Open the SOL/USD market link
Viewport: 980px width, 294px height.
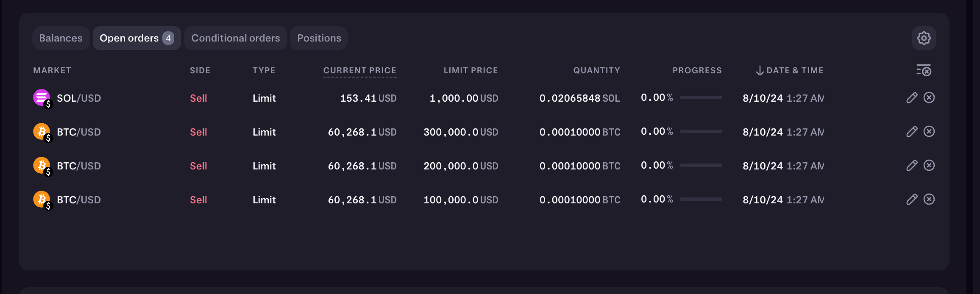(x=79, y=98)
